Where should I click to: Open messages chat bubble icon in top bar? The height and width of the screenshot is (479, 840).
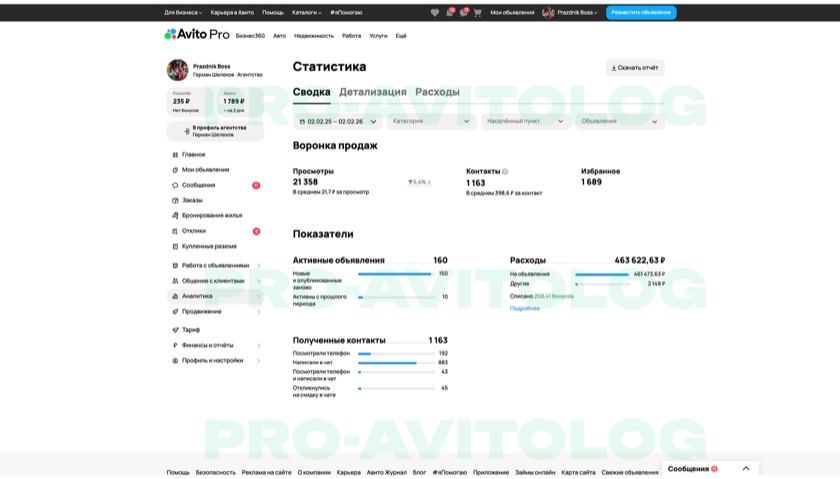pos(463,13)
